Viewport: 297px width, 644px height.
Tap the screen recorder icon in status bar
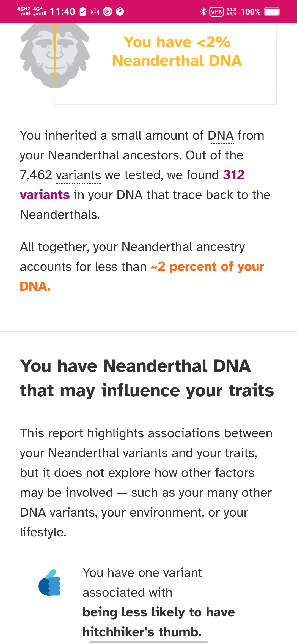[108, 12]
